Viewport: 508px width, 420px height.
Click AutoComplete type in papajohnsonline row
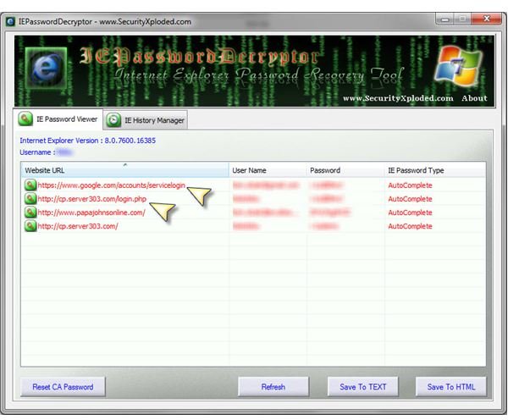point(410,213)
